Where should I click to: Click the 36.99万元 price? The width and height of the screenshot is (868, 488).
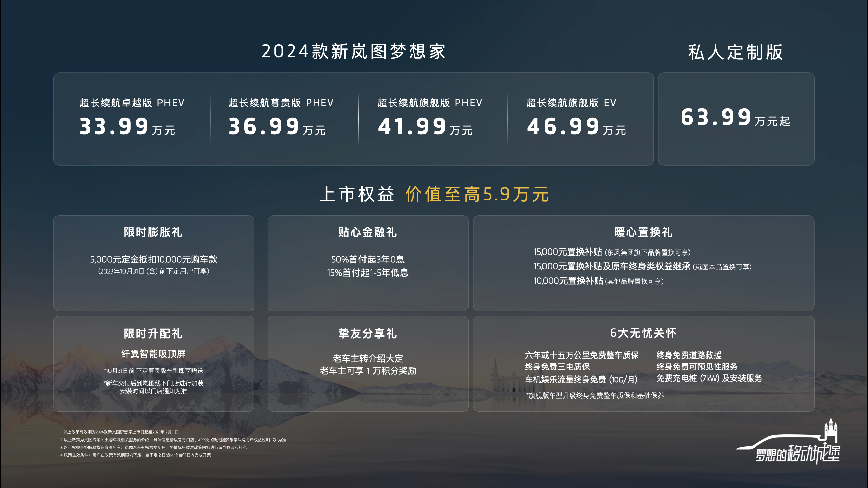click(277, 126)
